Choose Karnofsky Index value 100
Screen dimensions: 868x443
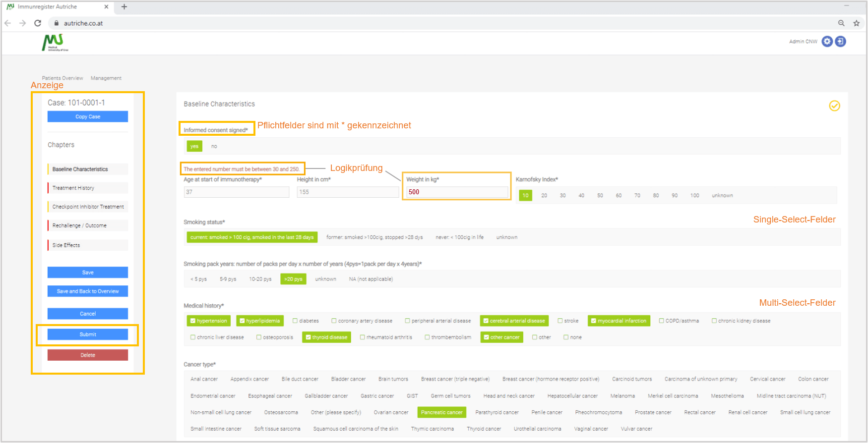694,196
